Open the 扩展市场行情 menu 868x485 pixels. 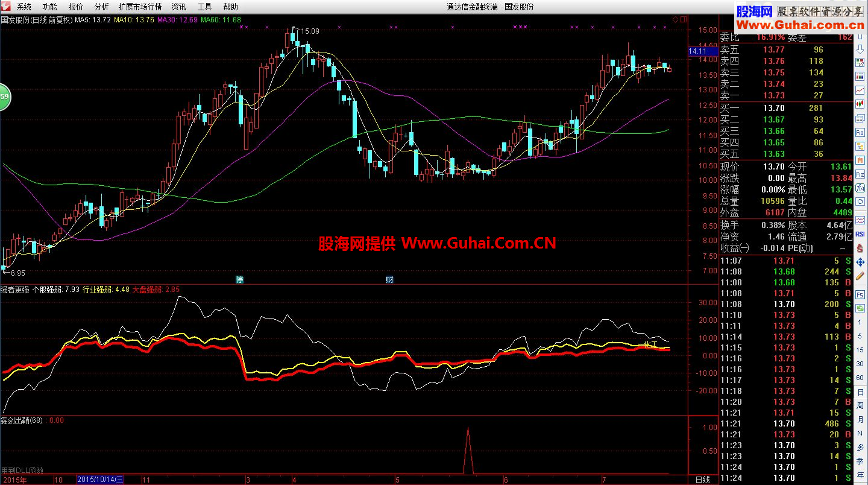pos(140,7)
